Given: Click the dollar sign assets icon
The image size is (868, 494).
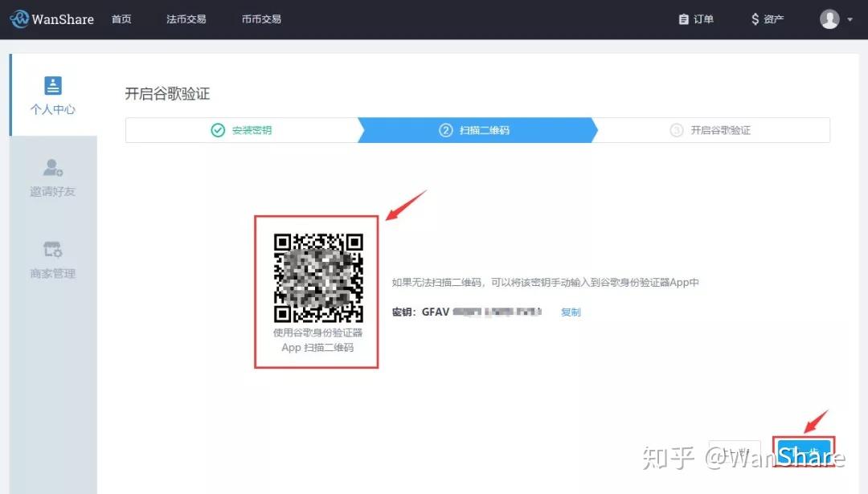Looking at the screenshot, I should 755,19.
